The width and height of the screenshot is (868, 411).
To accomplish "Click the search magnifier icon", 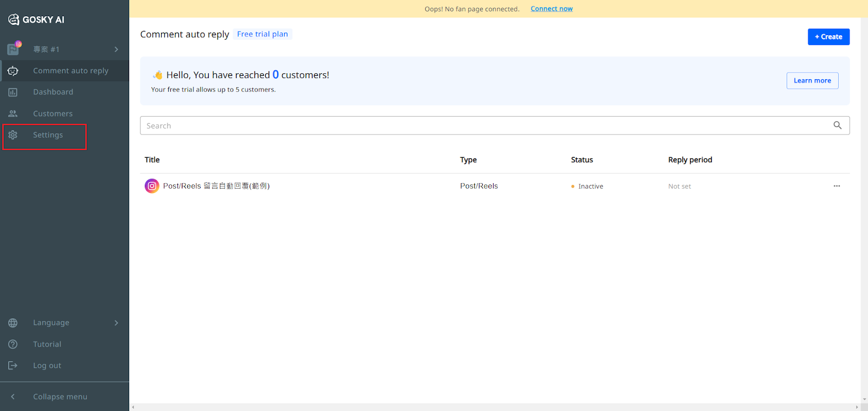I will [x=838, y=125].
